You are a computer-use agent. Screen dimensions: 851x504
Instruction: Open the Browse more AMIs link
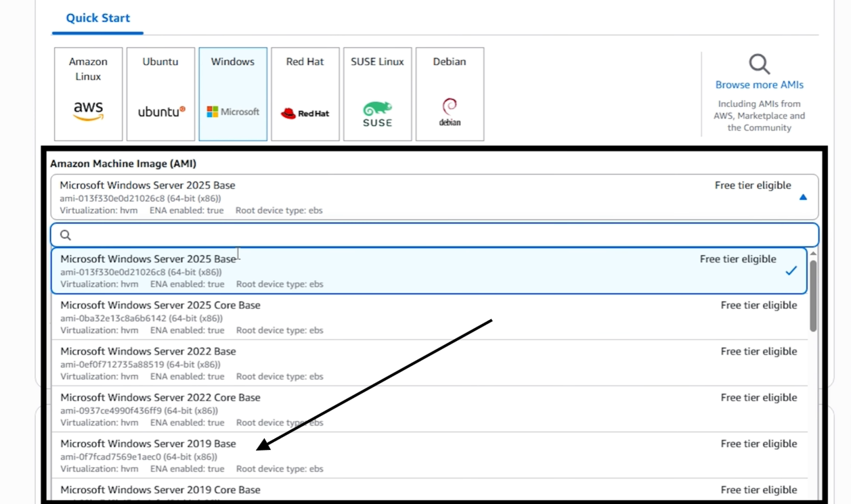(x=760, y=85)
